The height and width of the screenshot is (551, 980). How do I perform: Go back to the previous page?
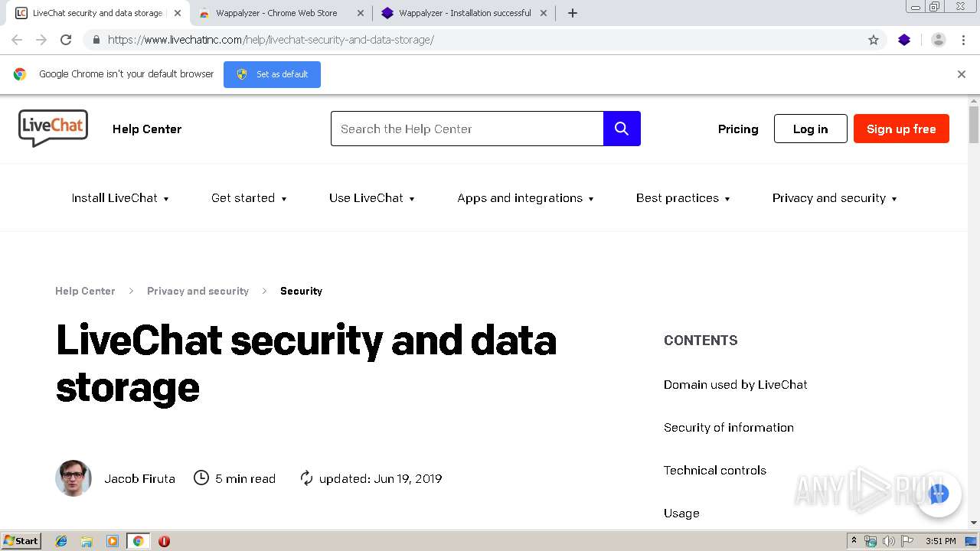tap(17, 40)
